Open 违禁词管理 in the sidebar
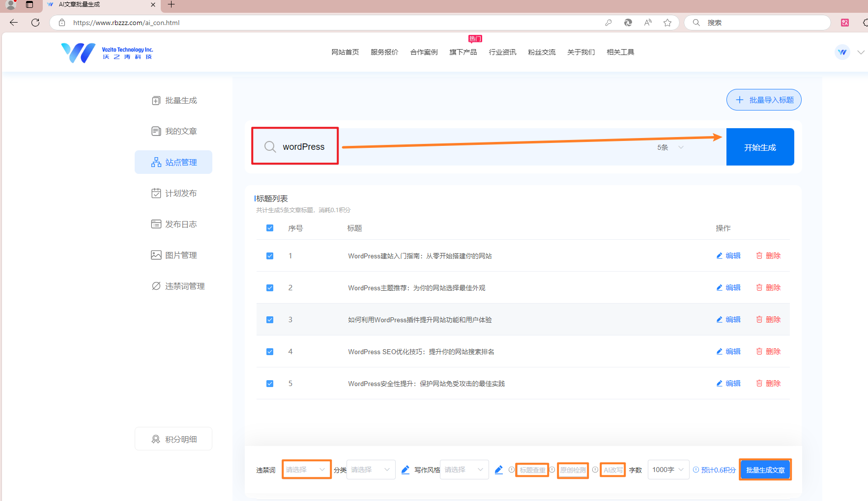868x501 pixels. coord(178,286)
